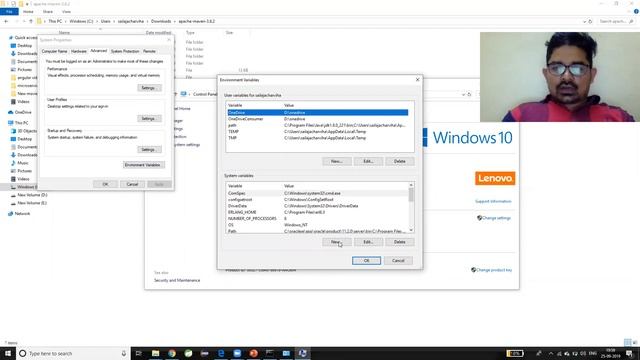640x360 pixels.
Task: Open User Profiles Settings in System Properties
Action: tap(149, 118)
